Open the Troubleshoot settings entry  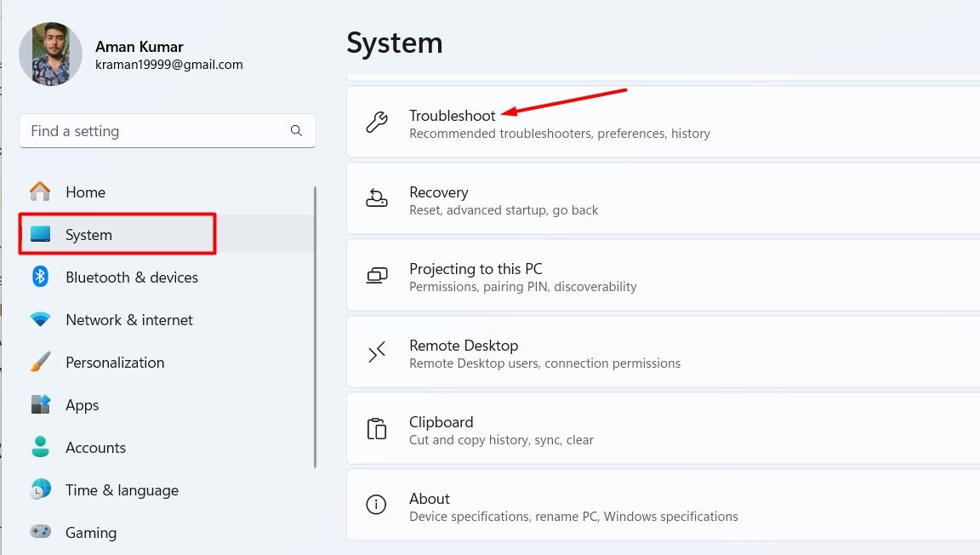(664, 122)
